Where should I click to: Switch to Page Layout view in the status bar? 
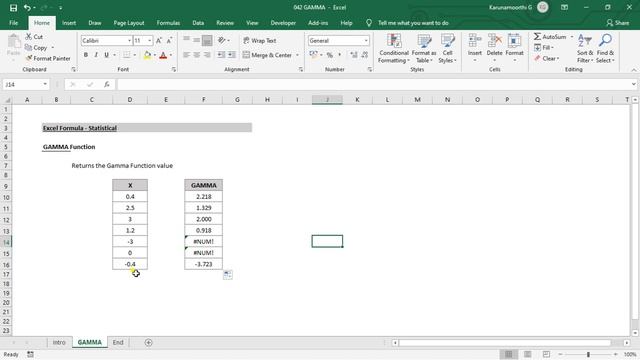(x=528, y=354)
